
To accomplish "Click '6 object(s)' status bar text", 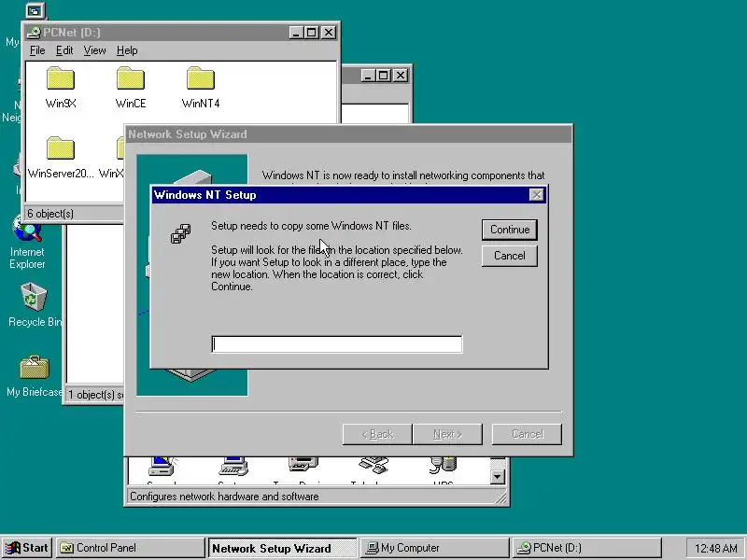I will pos(50,214).
